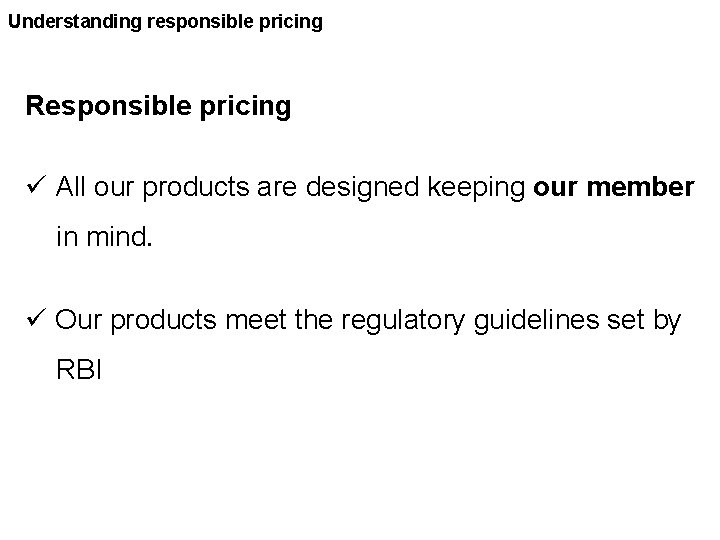
Task: Select the 'Responsible pricing' heading
Action: 158,107
